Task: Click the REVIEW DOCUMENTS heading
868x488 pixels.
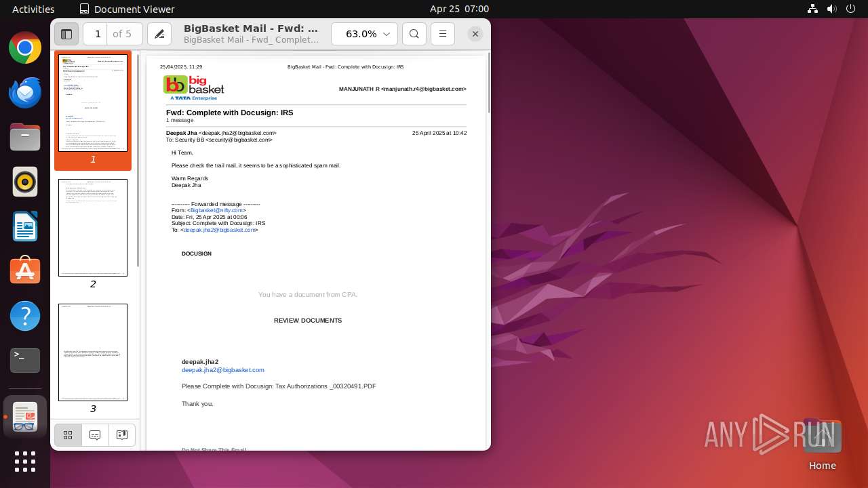Action: [x=308, y=321]
